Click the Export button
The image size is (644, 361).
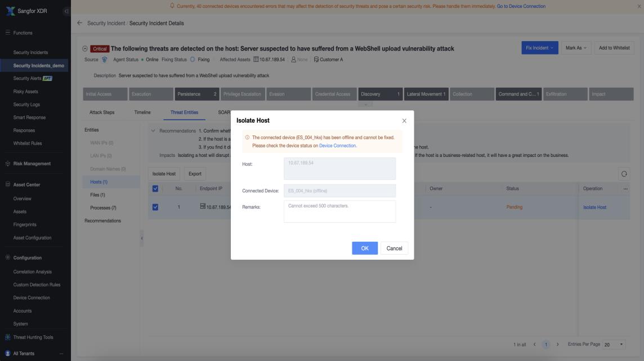pos(195,174)
